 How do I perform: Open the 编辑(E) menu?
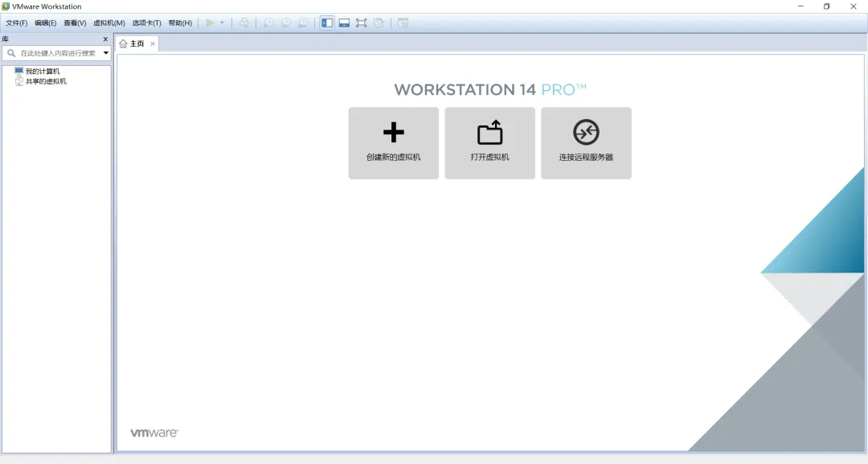point(45,23)
